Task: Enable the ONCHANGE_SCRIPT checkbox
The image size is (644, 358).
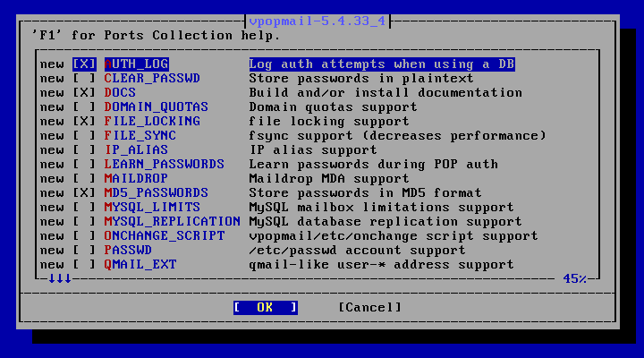Action: pos(84,236)
